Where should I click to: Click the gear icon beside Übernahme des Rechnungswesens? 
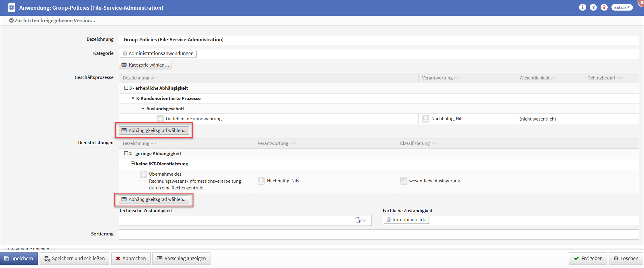click(143, 174)
